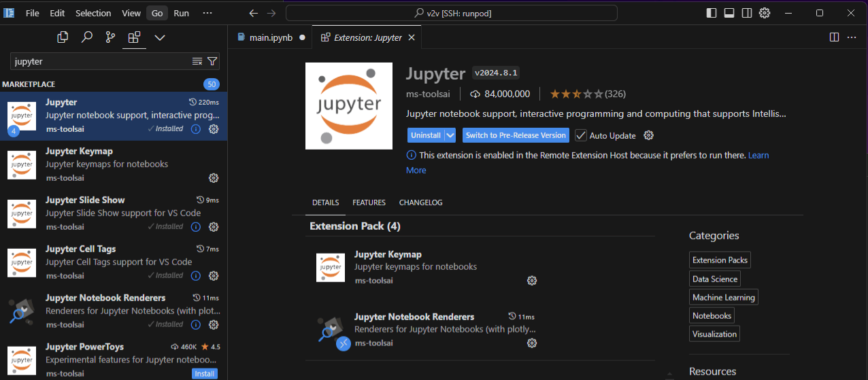Viewport: 868px width, 380px height.
Task: Open the View menu
Action: coord(131,13)
